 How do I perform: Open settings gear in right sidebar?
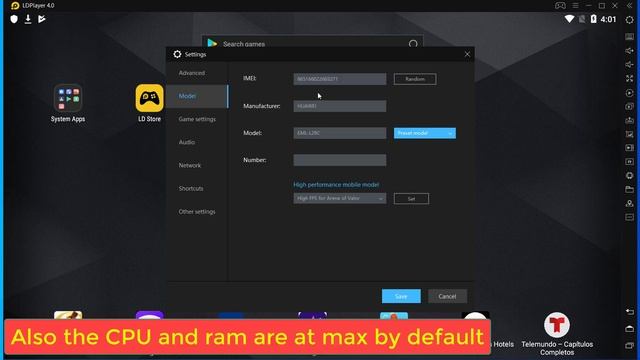click(x=629, y=20)
